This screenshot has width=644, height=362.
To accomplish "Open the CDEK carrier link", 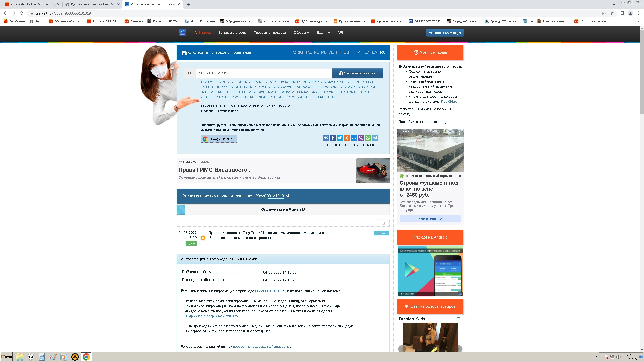I will [x=242, y=82].
